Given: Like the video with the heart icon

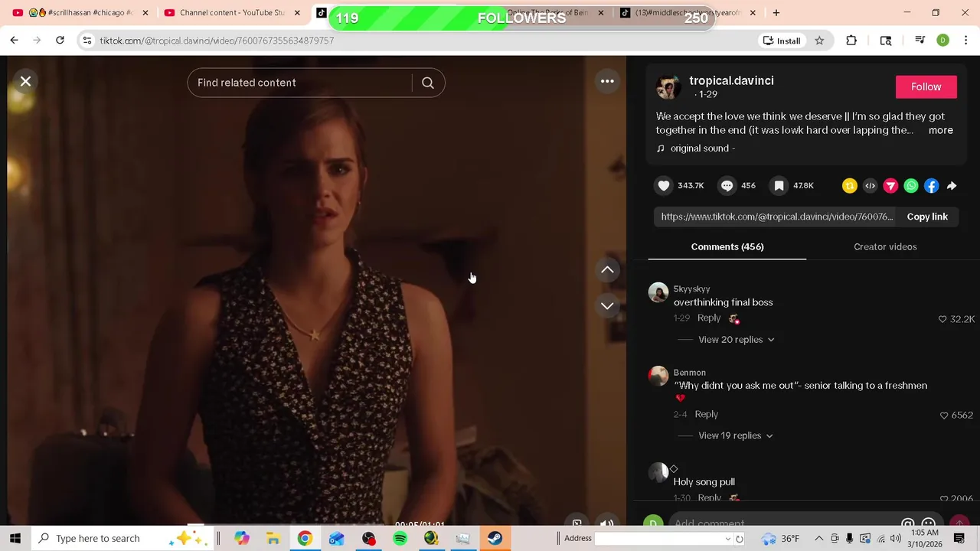Looking at the screenshot, I should click(664, 185).
